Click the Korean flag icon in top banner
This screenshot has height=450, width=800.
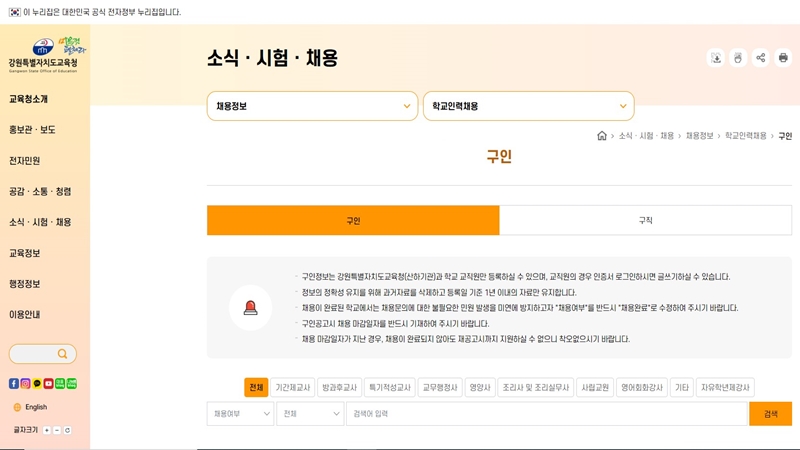[14, 12]
